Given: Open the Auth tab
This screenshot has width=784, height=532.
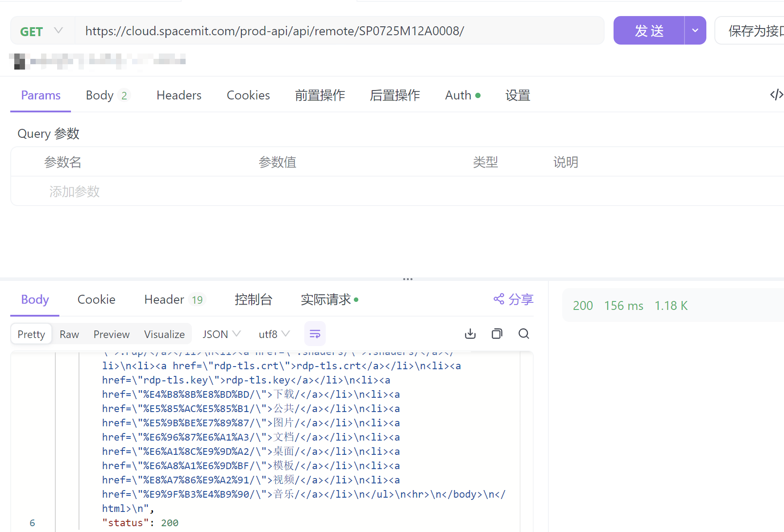Looking at the screenshot, I should [x=463, y=95].
